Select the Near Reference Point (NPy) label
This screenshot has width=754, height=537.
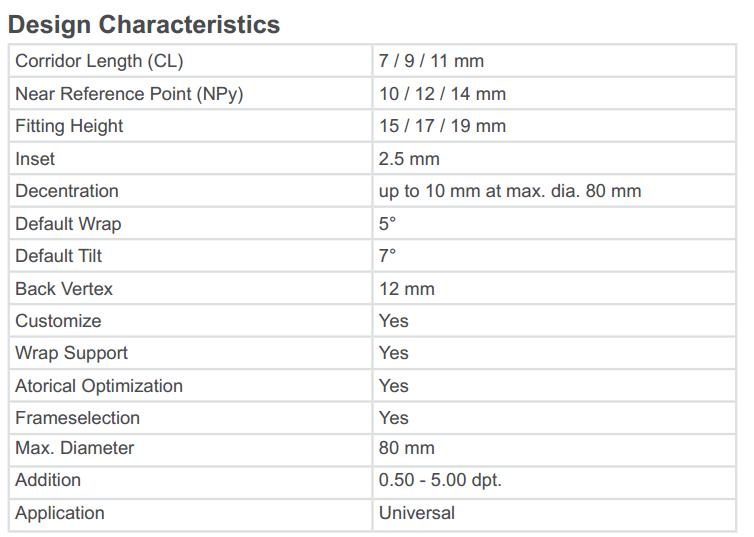[x=129, y=94]
